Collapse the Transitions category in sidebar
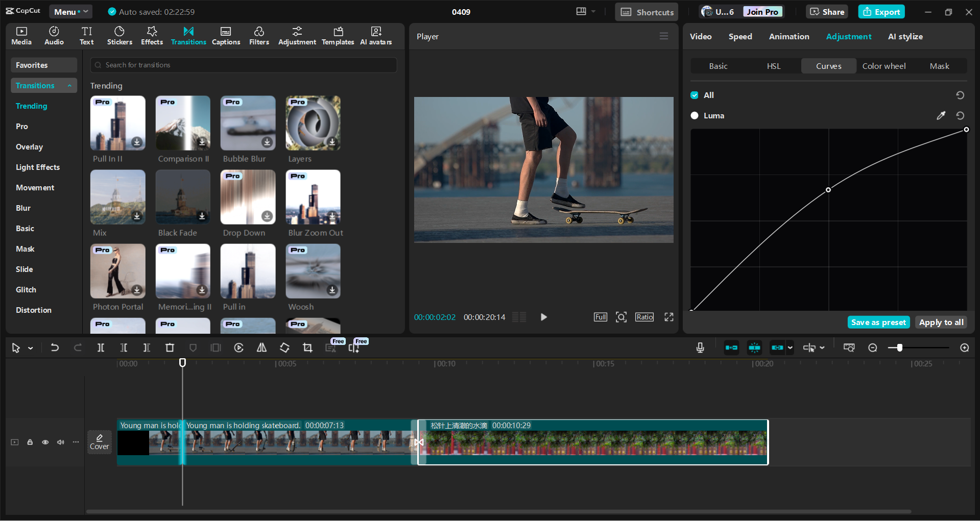Screen dimensions: 980x521 (70, 85)
